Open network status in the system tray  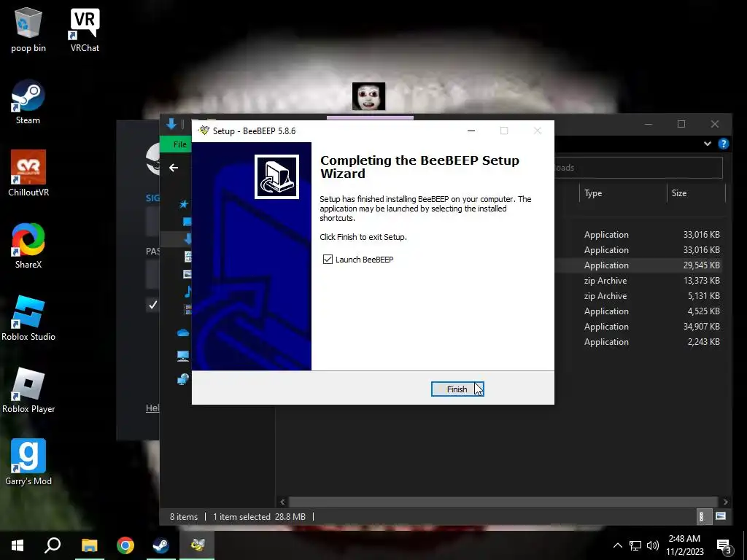[635, 545]
